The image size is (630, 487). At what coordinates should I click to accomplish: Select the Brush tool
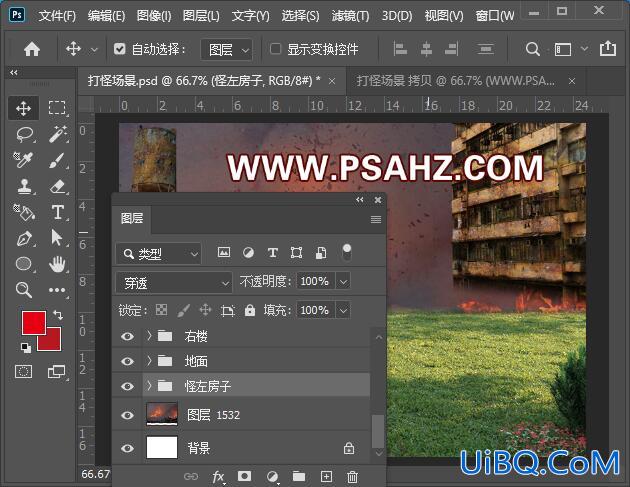[57, 160]
